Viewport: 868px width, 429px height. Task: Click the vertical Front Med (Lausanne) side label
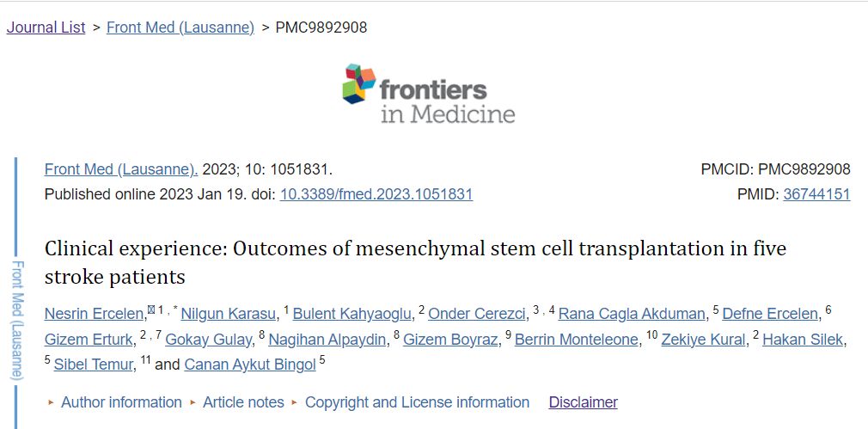coord(15,320)
